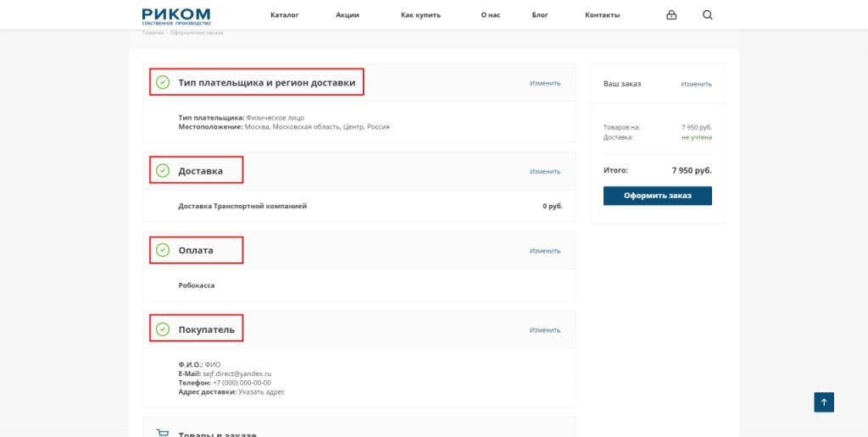Click Изменить in the Оплата section
Image resolution: width=868 pixels, height=437 pixels.
[x=545, y=251]
